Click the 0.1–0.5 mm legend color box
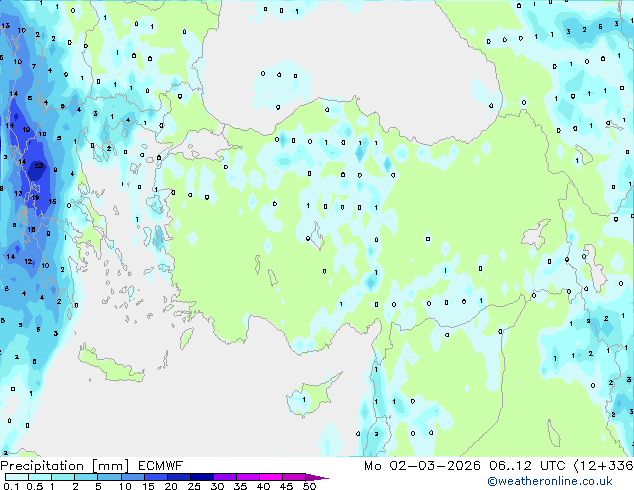The width and height of the screenshot is (634, 490). [x=17, y=477]
